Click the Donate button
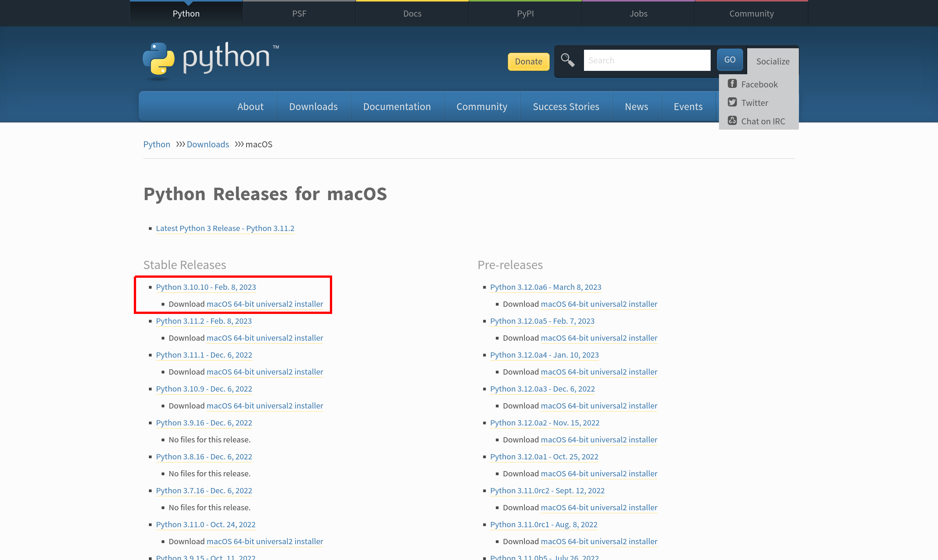 coord(528,61)
